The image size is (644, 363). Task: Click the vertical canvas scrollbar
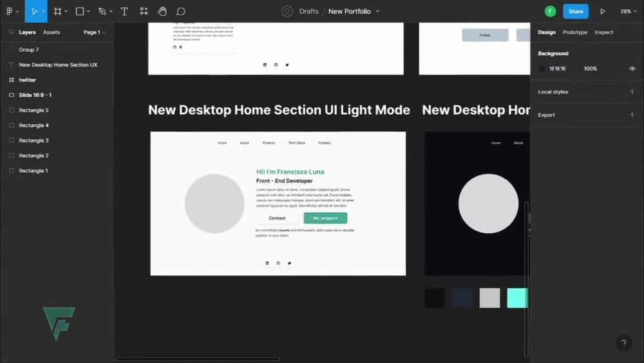pyautogui.click(x=526, y=279)
